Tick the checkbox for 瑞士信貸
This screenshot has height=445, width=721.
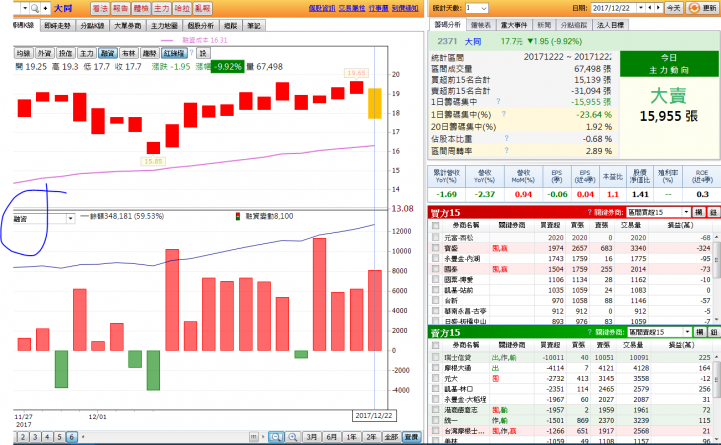coord(435,357)
